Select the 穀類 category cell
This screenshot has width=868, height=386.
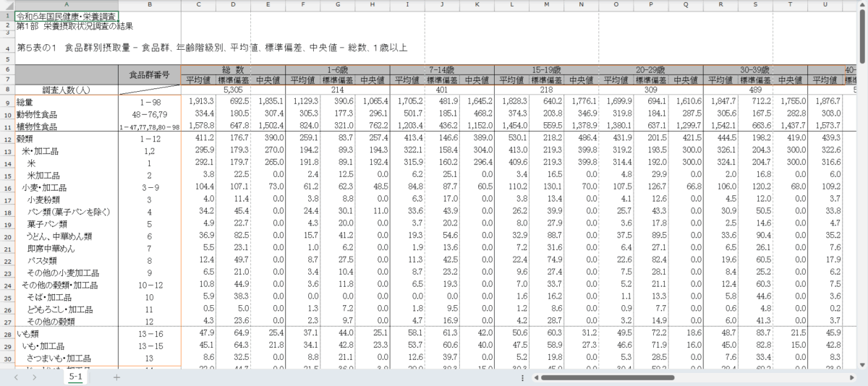point(67,137)
